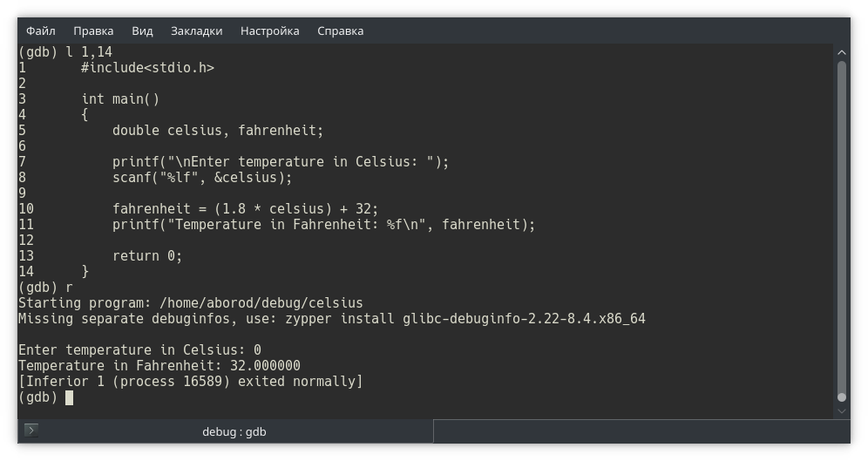Image resolution: width=868 pixels, height=461 pixels.
Task: Open the Файл menu
Action: 41,31
